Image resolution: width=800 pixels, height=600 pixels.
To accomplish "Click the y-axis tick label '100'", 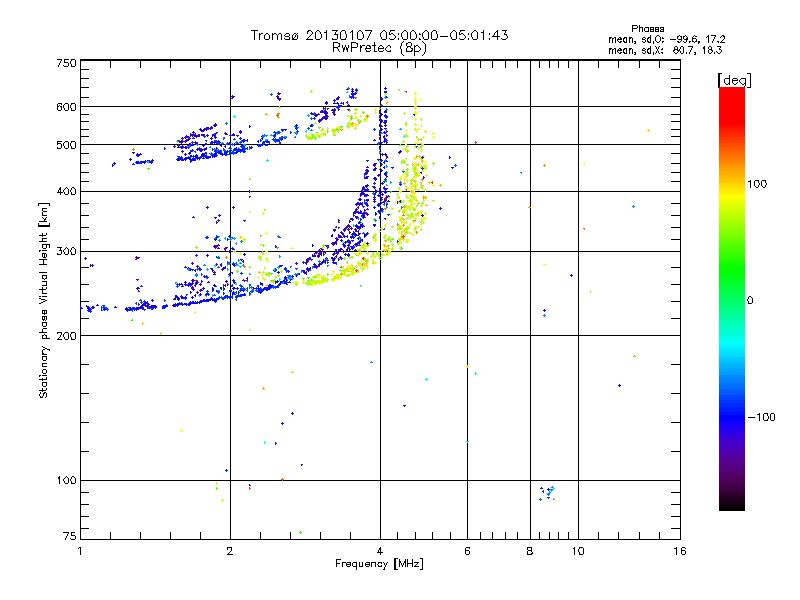I will tap(66, 480).
